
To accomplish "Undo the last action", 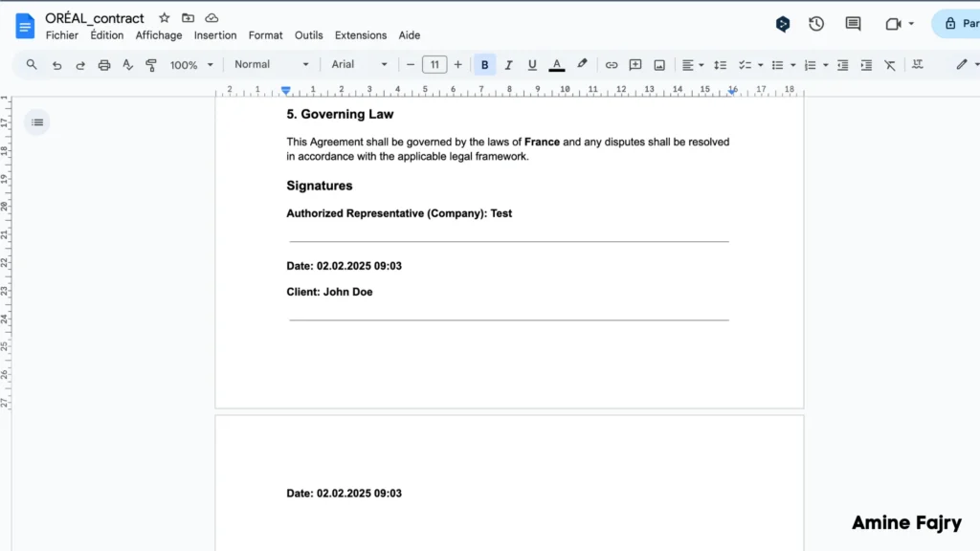I will pyautogui.click(x=56, y=65).
